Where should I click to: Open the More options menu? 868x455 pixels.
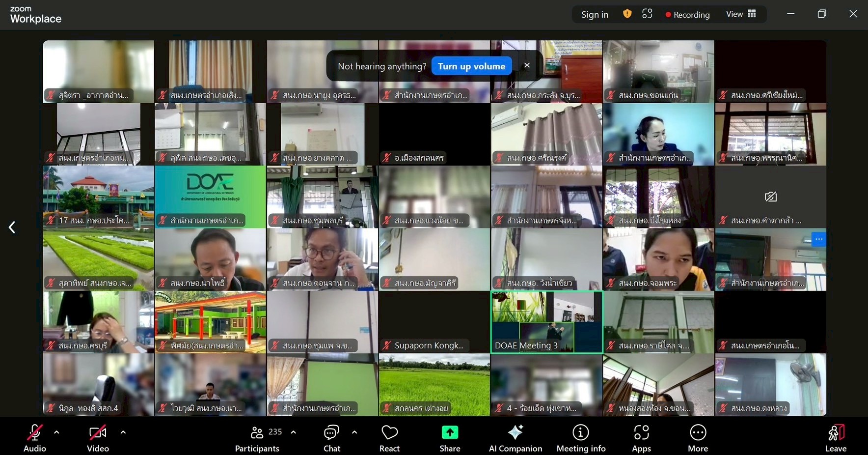coord(698,433)
